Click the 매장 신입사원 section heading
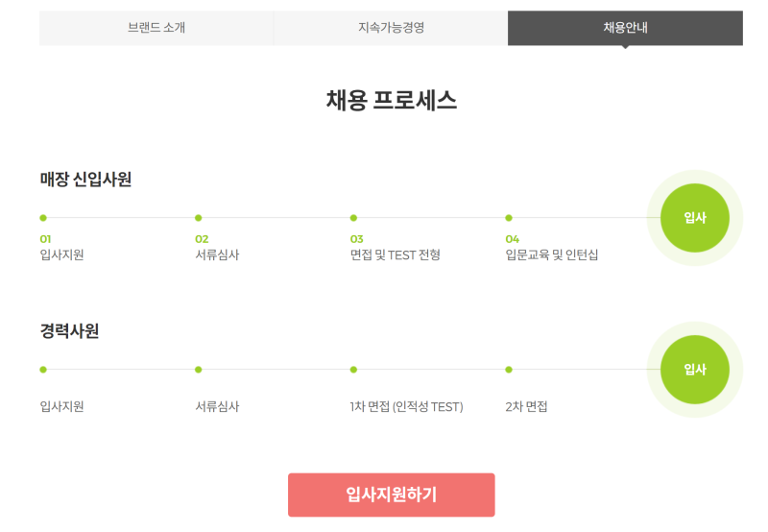Image resolution: width=768 pixels, height=532 pixels. [85, 180]
